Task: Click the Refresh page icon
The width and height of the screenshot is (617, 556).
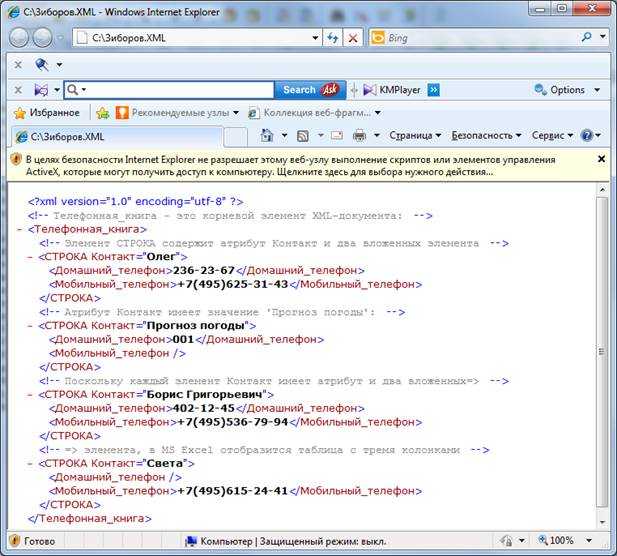Action: point(333,38)
